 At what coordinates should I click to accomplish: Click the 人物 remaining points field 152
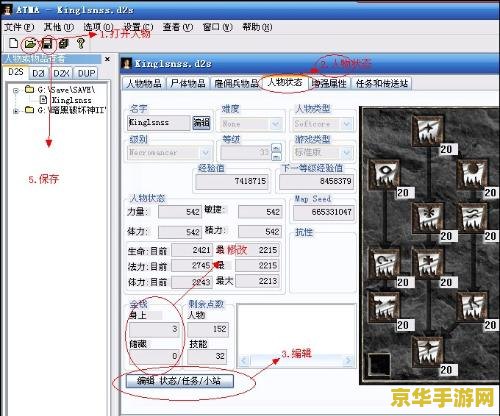tap(208, 330)
